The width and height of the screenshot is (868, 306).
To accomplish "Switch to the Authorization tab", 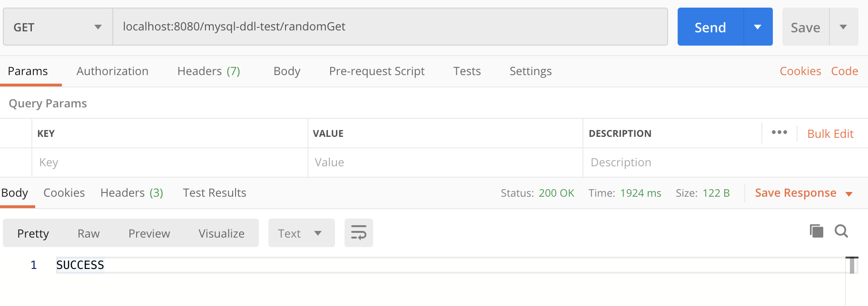I will (112, 71).
